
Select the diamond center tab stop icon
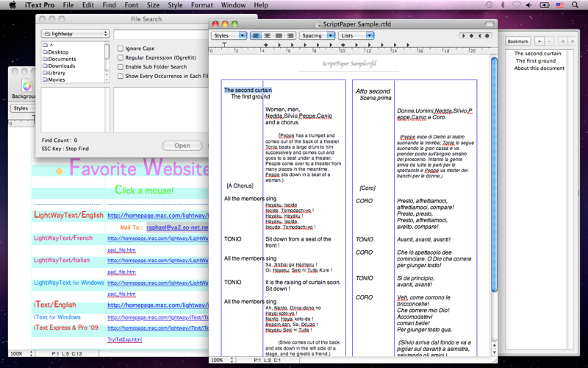point(471,35)
